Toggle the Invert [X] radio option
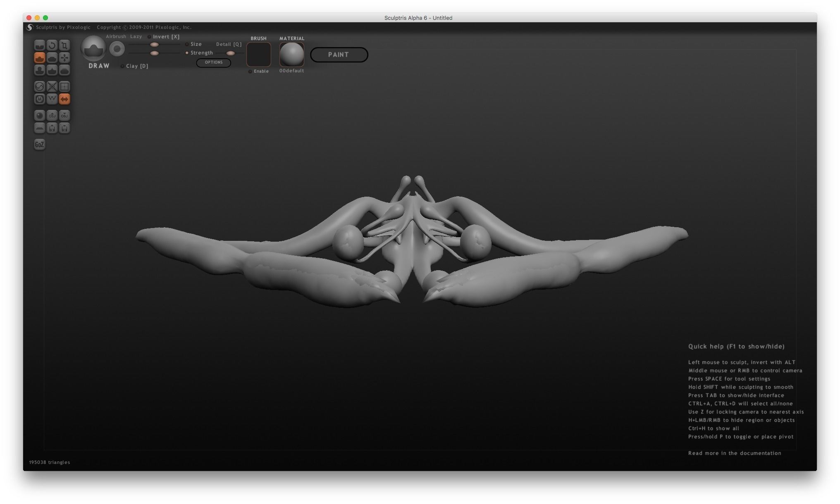Image resolution: width=840 pixels, height=504 pixels. (150, 37)
